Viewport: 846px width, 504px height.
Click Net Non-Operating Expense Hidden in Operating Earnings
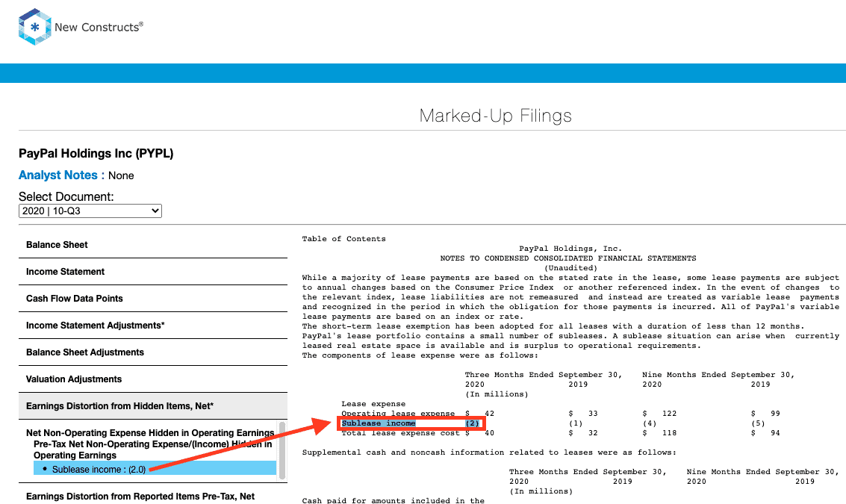[150, 433]
